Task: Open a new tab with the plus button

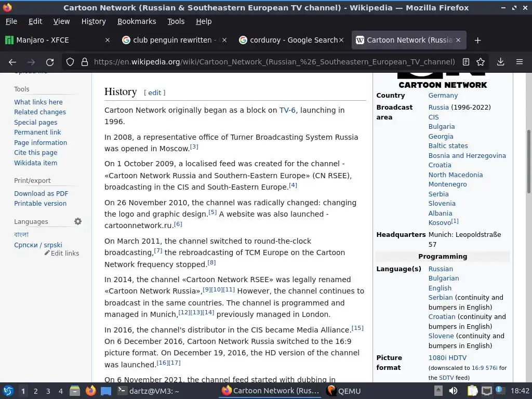Action: (x=478, y=41)
